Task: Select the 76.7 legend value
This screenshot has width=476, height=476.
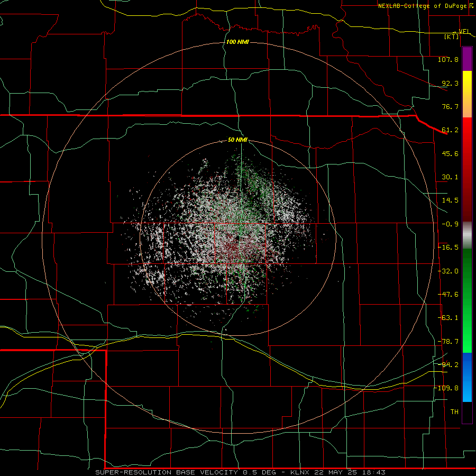Action: [450, 106]
